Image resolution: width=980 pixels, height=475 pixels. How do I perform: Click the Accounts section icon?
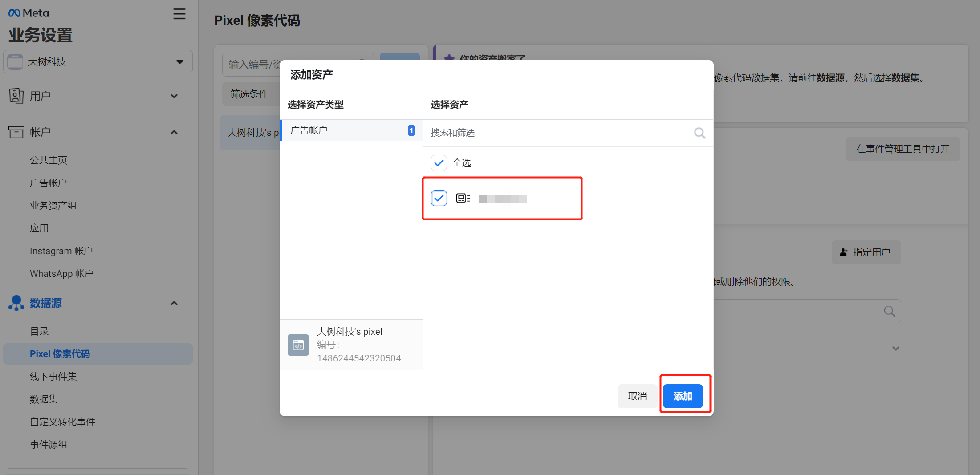tap(16, 132)
